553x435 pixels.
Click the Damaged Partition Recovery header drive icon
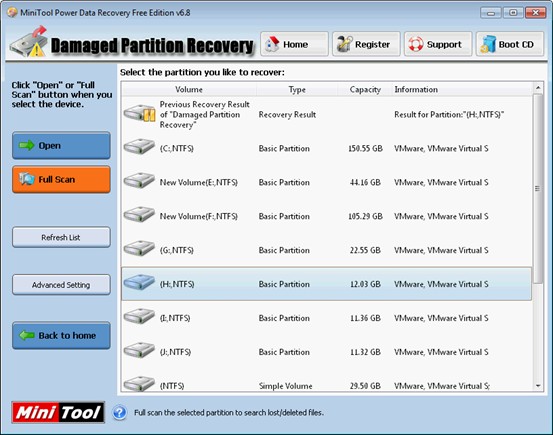tap(29, 42)
